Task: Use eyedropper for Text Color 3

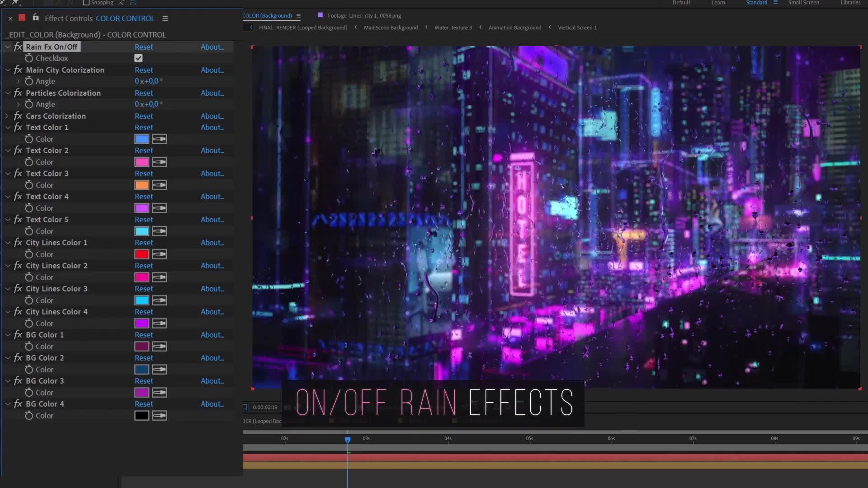Action: point(159,185)
